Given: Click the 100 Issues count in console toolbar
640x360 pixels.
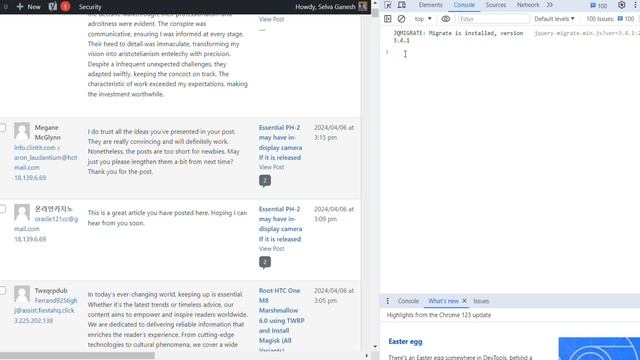Looking at the screenshot, I should (x=610, y=19).
